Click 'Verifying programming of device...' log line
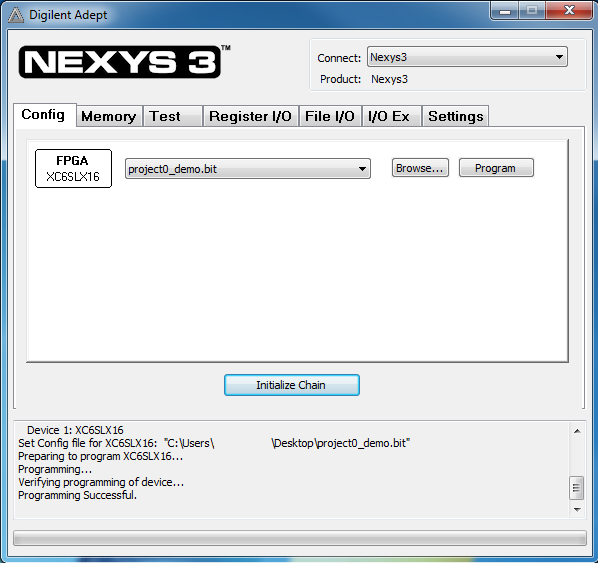This screenshot has height=563, width=598. coord(101,482)
